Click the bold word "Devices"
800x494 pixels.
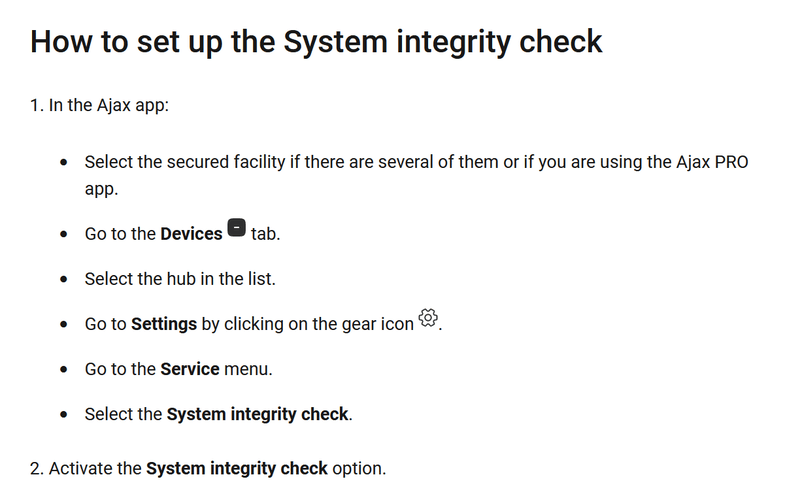click(x=191, y=234)
